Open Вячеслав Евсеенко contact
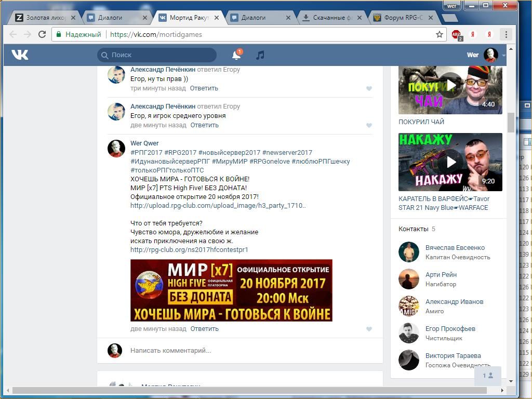 point(455,248)
